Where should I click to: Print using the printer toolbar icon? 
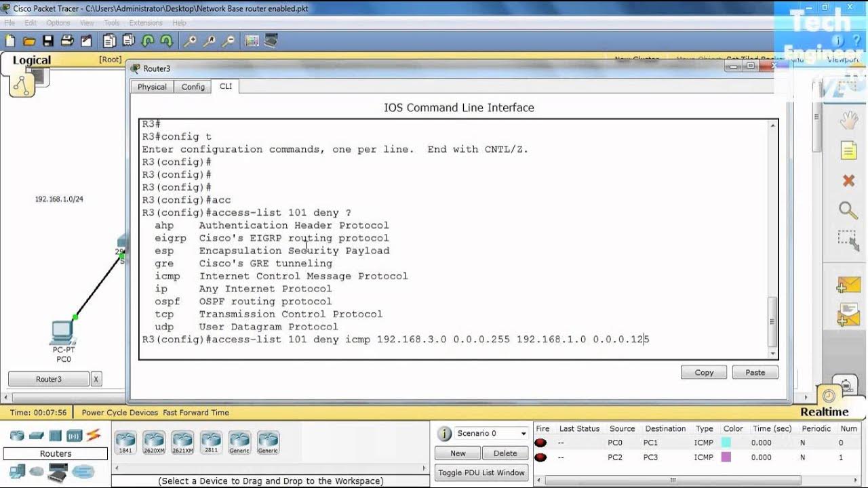pos(67,41)
